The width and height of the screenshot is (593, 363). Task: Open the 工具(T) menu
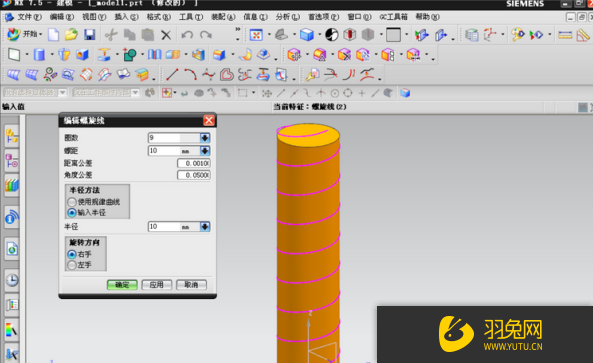(191, 17)
